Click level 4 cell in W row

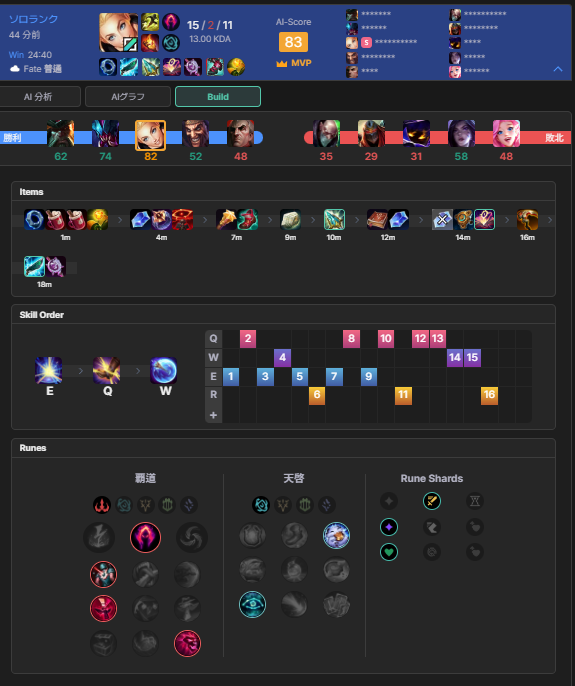point(282,357)
